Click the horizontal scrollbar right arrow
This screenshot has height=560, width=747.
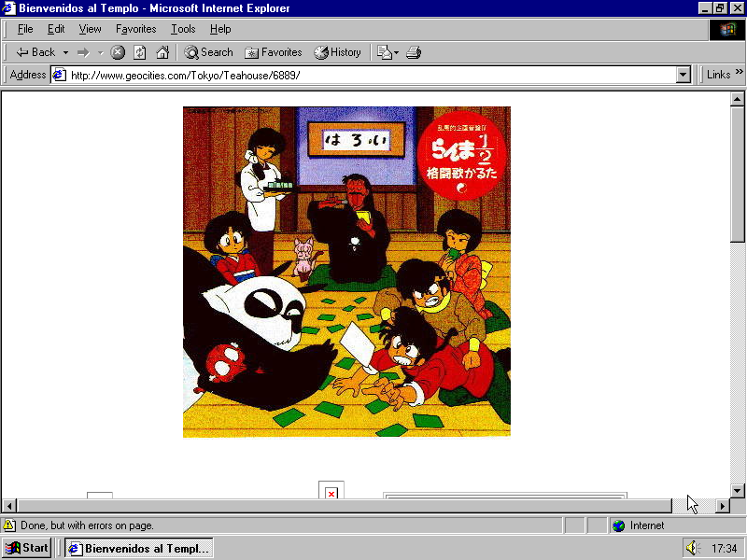pos(723,506)
